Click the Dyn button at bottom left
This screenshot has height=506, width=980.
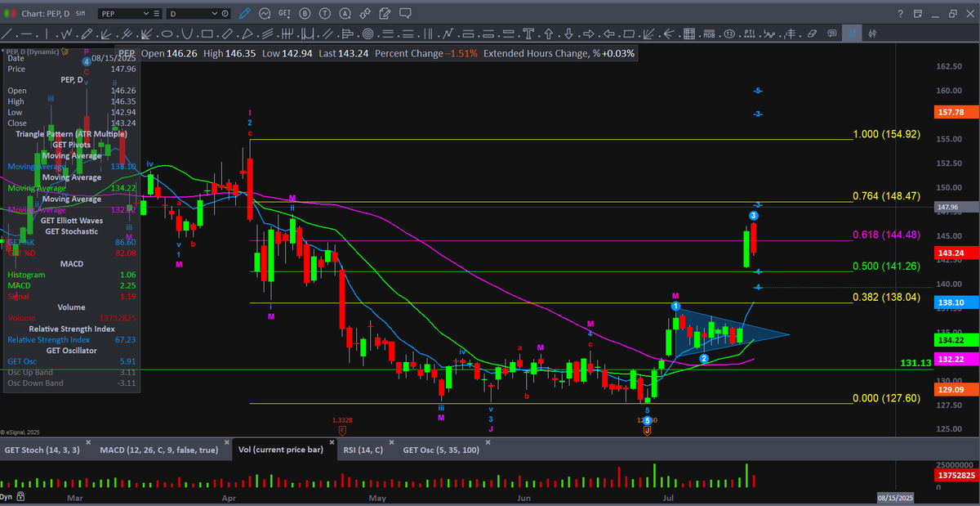[x=7, y=497]
